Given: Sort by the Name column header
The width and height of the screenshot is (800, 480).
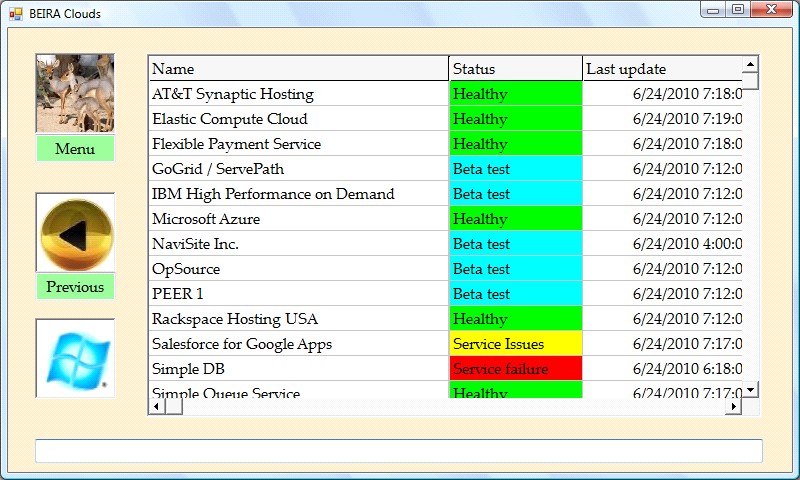Looking at the screenshot, I should (298, 69).
